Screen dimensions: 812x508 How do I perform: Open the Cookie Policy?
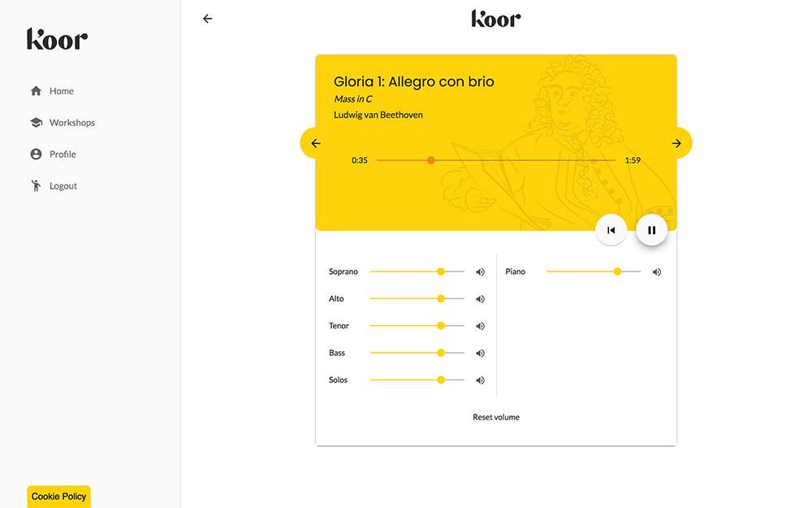(58, 497)
